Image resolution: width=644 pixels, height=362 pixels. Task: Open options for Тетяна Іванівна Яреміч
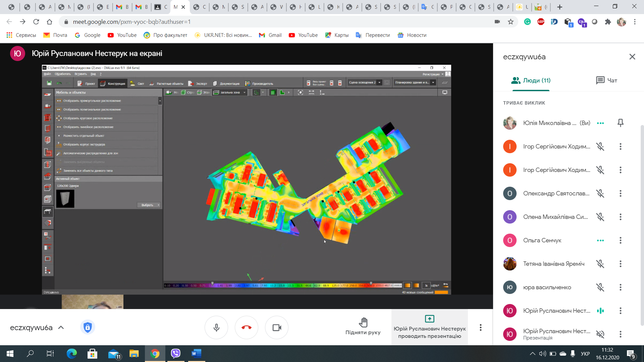[621, 264]
